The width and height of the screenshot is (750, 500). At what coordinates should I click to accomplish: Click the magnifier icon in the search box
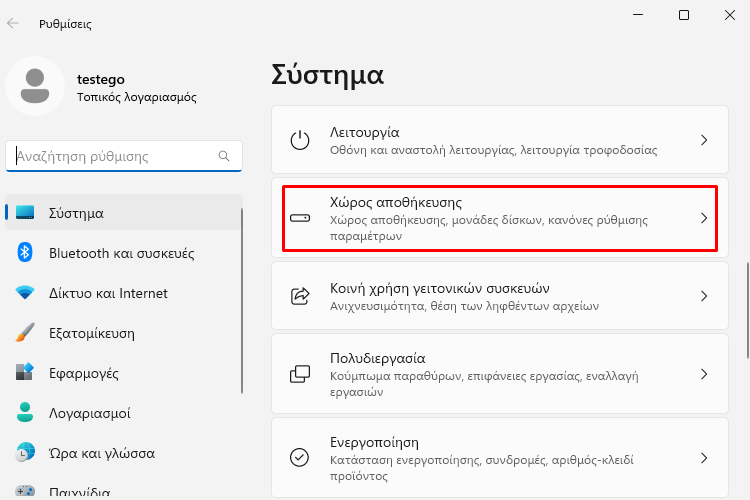click(224, 156)
